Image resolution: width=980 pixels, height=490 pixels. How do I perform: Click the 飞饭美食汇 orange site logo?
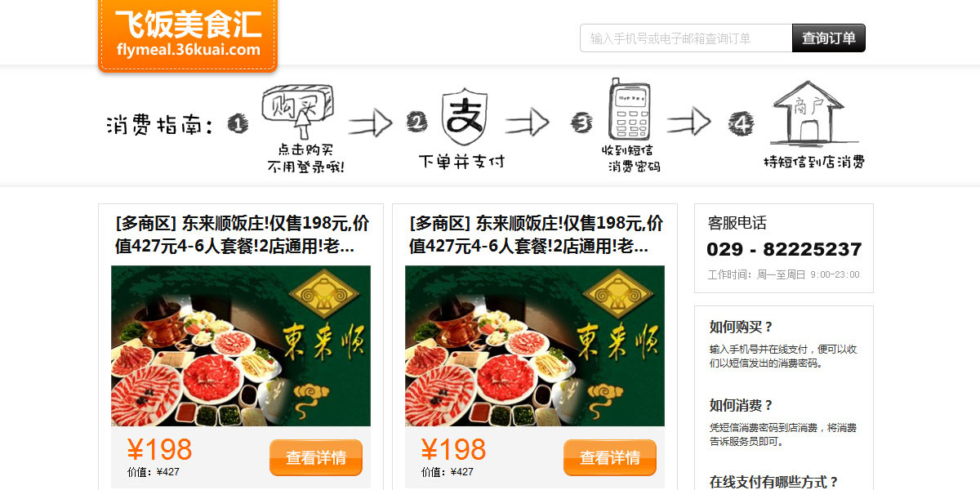click(188, 34)
